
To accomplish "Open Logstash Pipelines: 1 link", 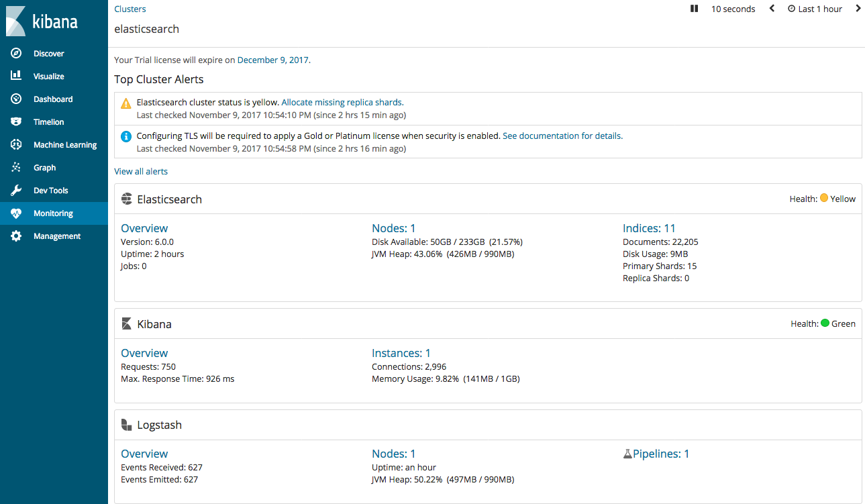I will 660,454.
